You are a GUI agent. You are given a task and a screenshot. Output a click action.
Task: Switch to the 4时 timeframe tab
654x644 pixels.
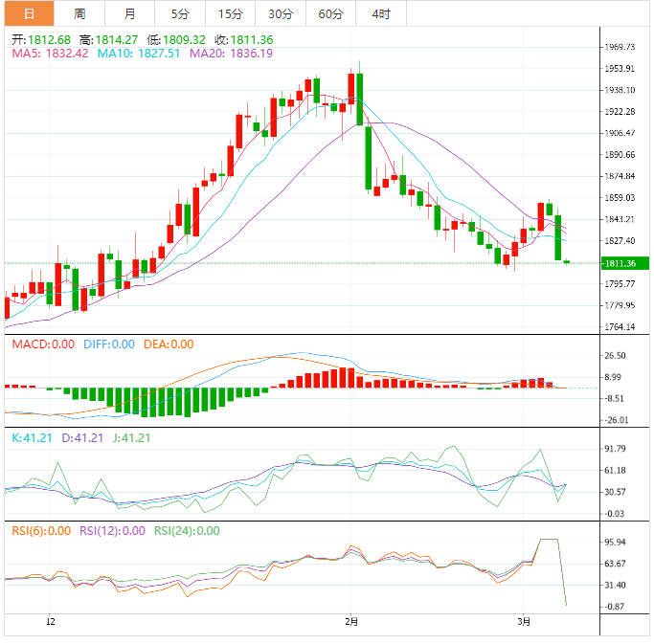pos(380,13)
